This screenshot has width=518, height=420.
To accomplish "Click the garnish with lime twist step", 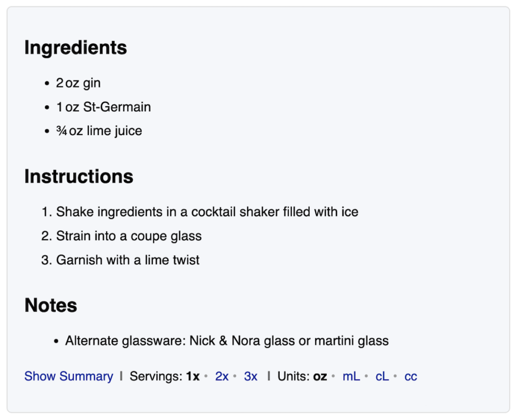I will point(129,260).
